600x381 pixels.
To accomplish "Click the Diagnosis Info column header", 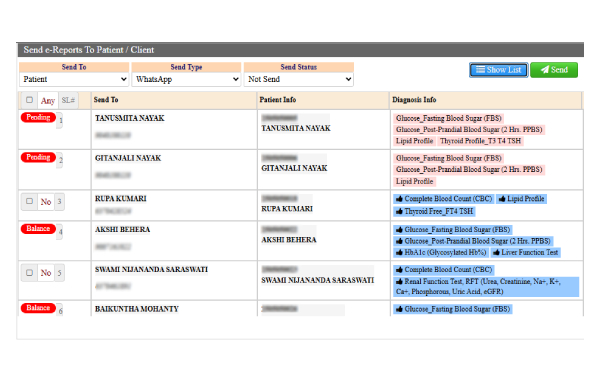I will tap(414, 100).
